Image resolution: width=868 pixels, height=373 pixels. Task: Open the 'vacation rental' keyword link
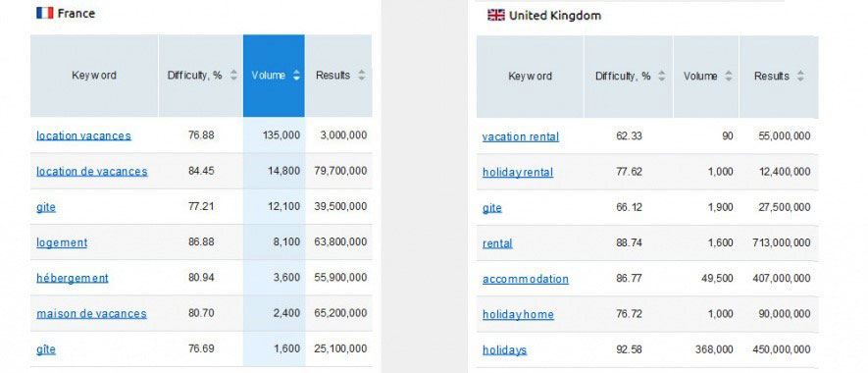521,136
